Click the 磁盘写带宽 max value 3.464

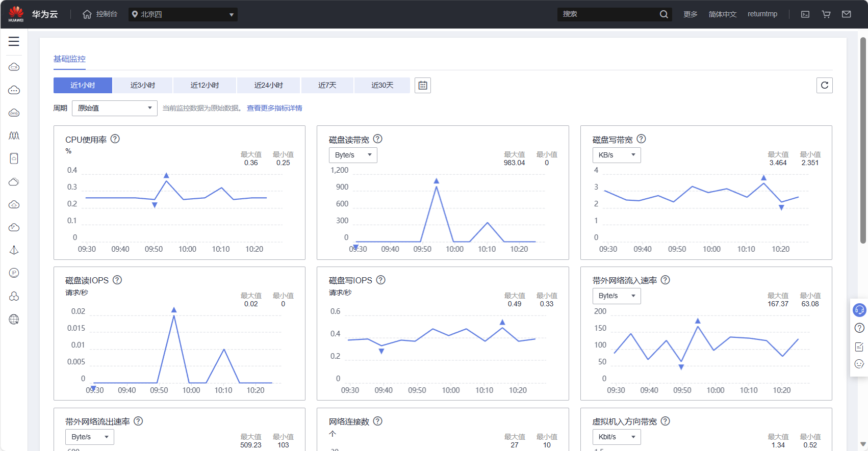[x=778, y=163]
